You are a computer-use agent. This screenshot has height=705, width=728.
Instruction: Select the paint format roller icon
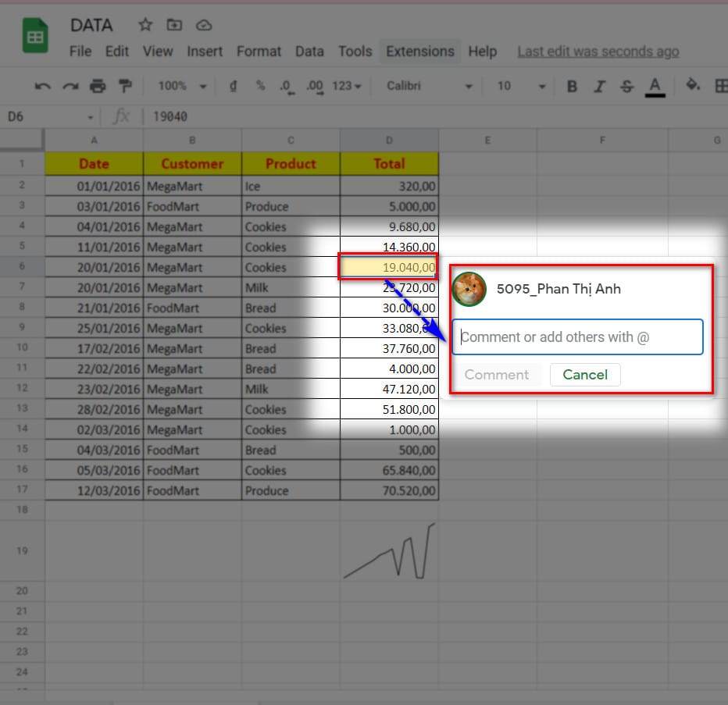coord(125,86)
